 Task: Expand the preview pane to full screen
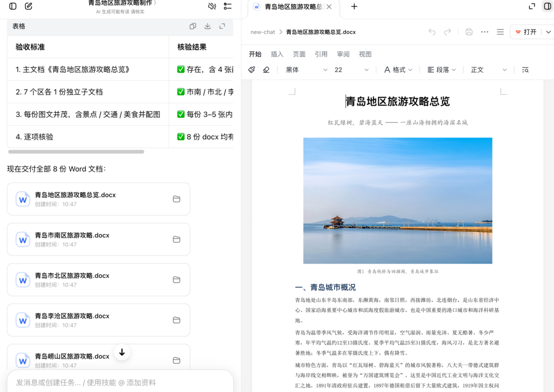(x=532, y=7)
